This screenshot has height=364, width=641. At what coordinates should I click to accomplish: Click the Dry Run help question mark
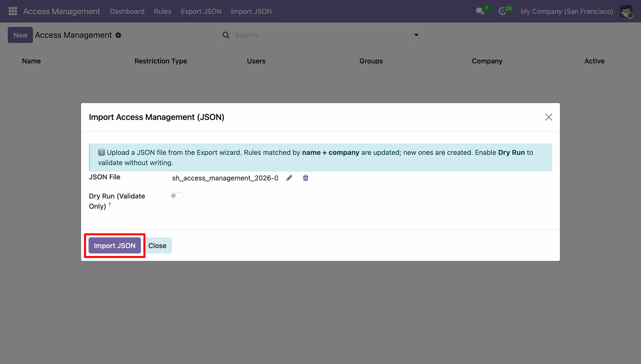(x=110, y=204)
